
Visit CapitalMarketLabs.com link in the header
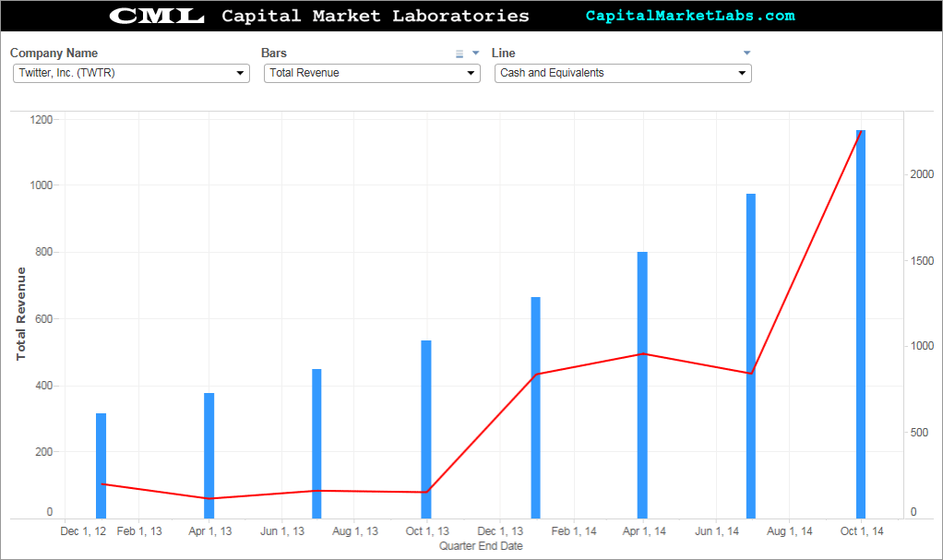click(x=690, y=16)
